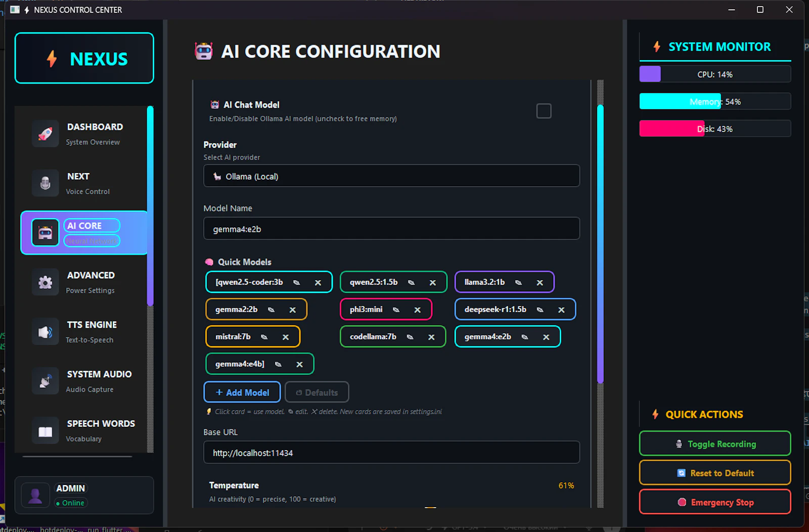Click the configuration panel vertical scrollbar
This screenshot has height=532, width=809.
click(600, 244)
